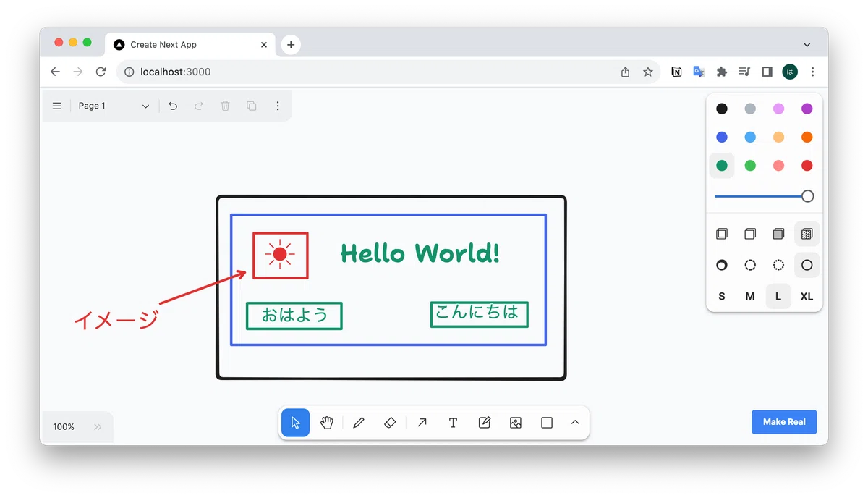
Task: Select the Eraser tool
Action: (x=390, y=423)
